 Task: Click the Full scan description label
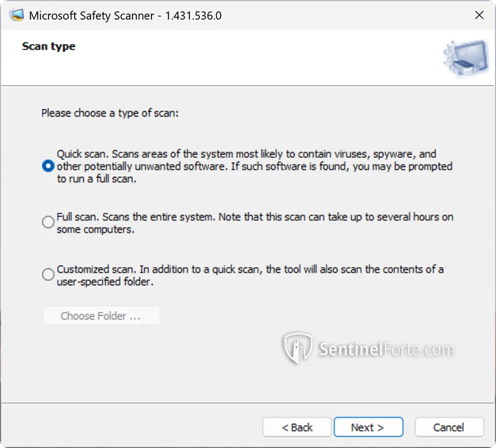(x=254, y=222)
